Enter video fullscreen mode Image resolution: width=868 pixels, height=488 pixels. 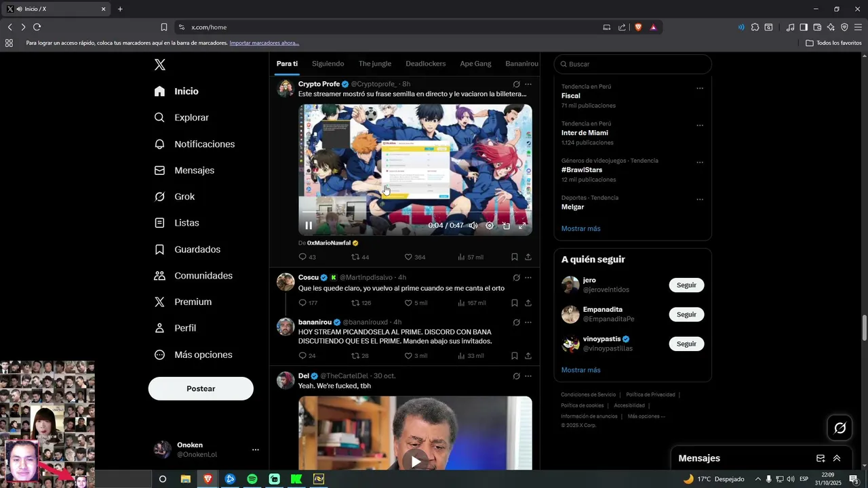pos(522,226)
